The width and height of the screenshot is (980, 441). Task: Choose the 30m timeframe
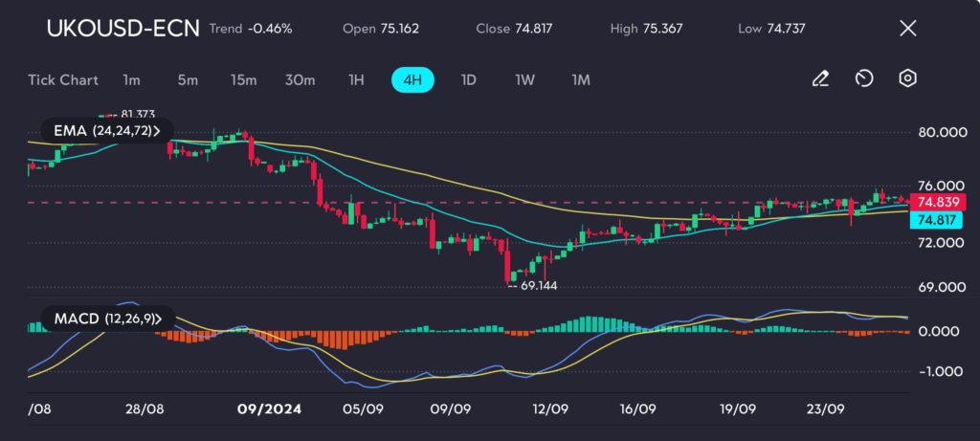pyautogui.click(x=300, y=79)
